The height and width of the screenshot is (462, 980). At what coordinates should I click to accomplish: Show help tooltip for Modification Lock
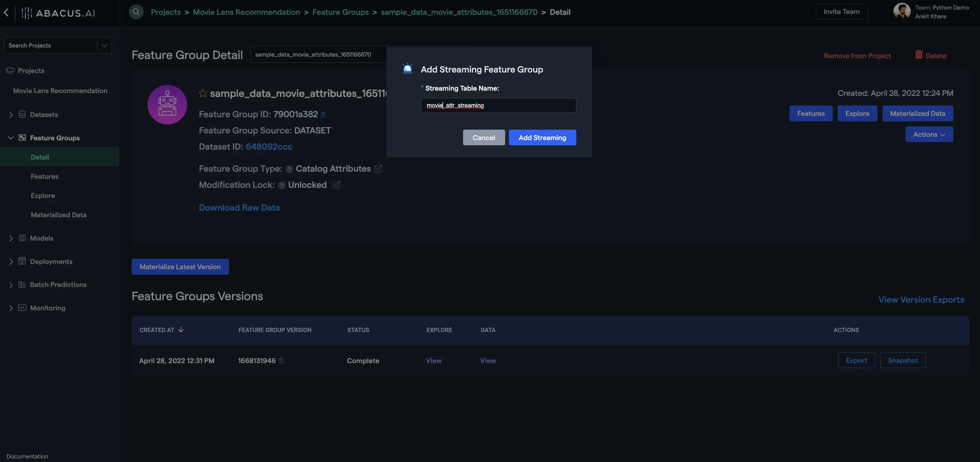coord(281,185)
